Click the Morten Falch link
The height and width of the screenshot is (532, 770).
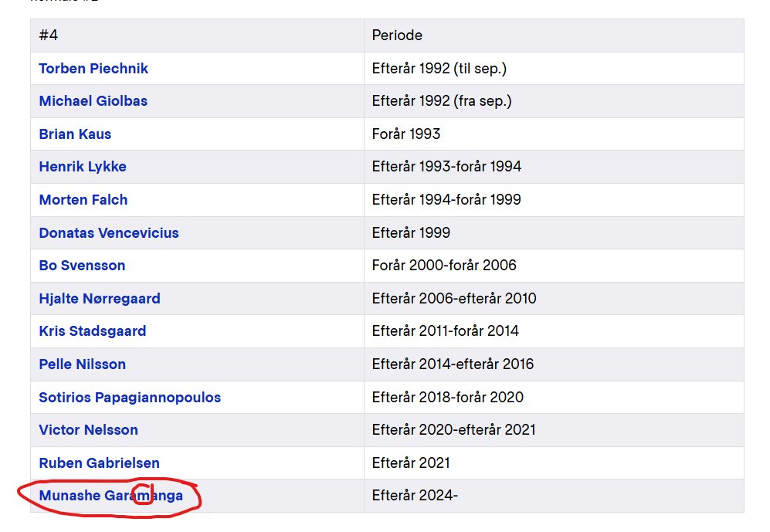[83, 200]
